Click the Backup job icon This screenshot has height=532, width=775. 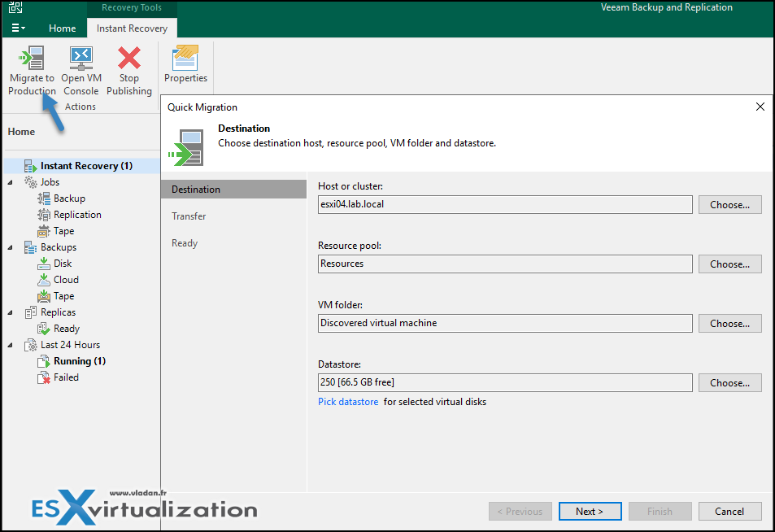tap(44, 198)
